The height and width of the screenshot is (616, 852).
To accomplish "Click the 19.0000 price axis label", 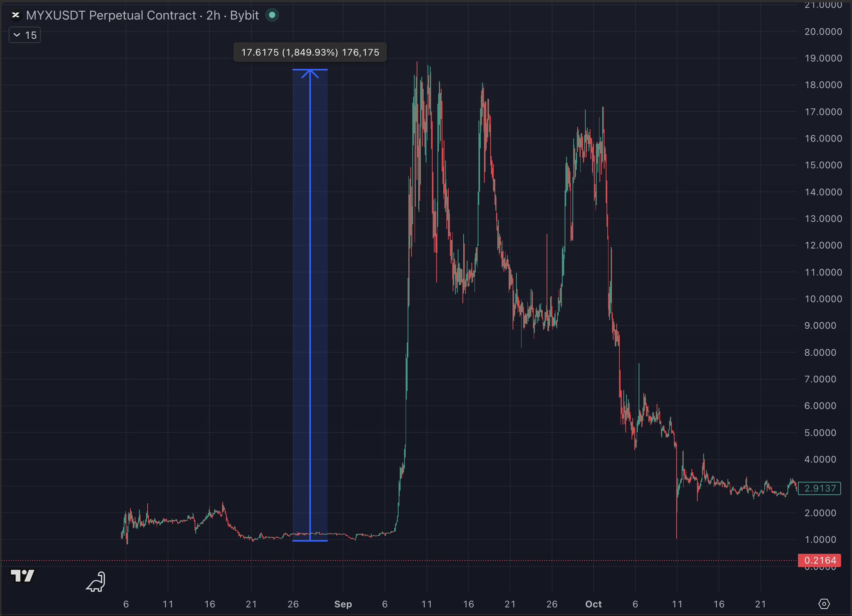I will coord(823,58).
